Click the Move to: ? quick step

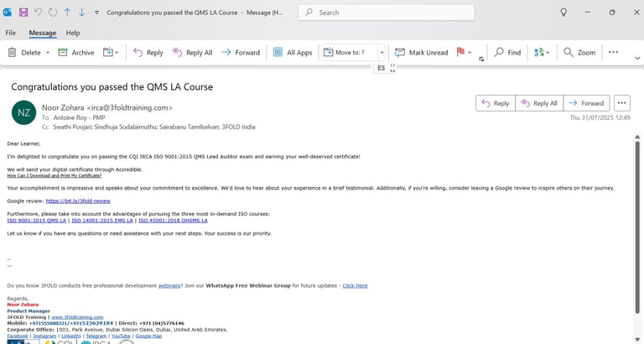point(350,53)
